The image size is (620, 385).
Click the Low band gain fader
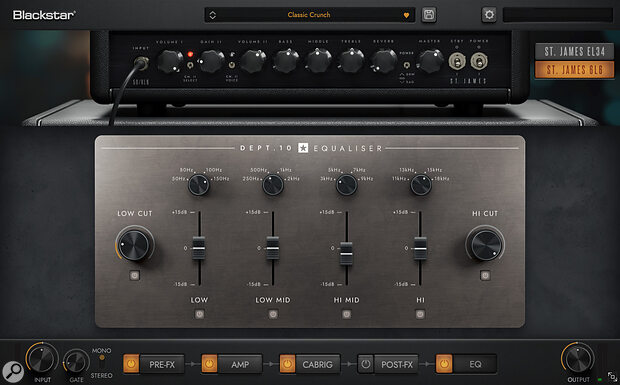(x=198, y=248)
